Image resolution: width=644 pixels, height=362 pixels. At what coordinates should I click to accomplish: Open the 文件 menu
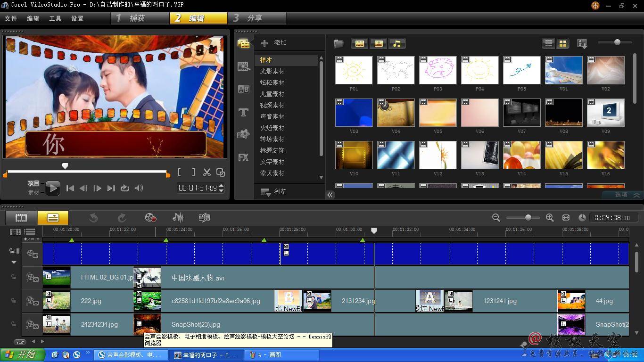(11, 18)
